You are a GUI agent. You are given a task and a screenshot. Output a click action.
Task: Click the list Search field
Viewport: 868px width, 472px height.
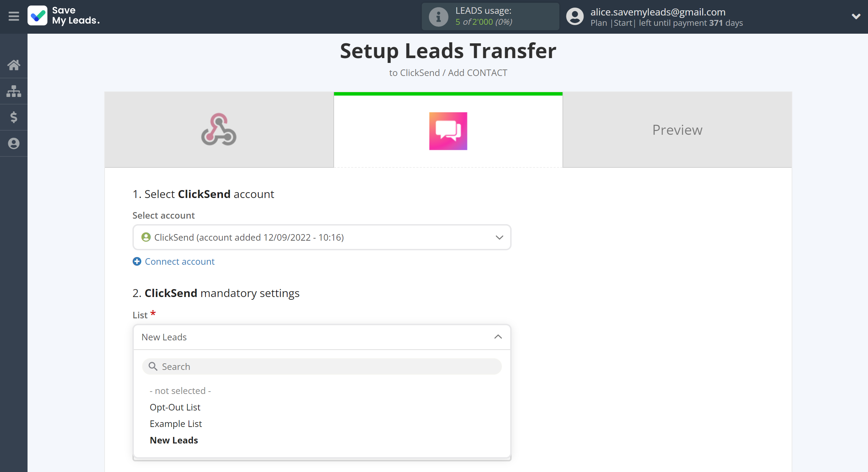point(322,366)
